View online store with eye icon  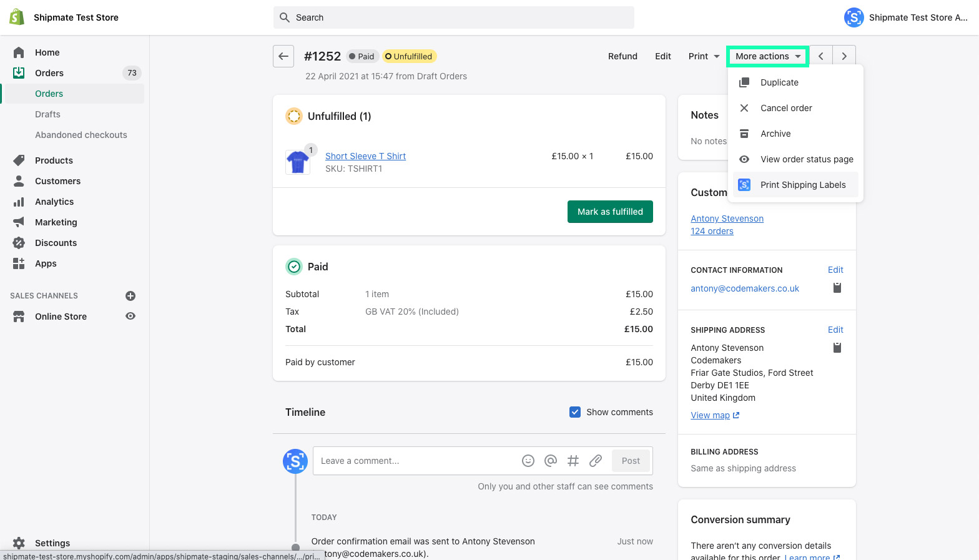130,316
